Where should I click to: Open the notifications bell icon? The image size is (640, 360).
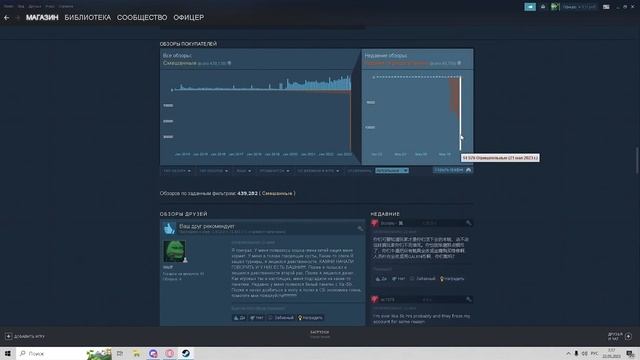click(x=543, y=7)
